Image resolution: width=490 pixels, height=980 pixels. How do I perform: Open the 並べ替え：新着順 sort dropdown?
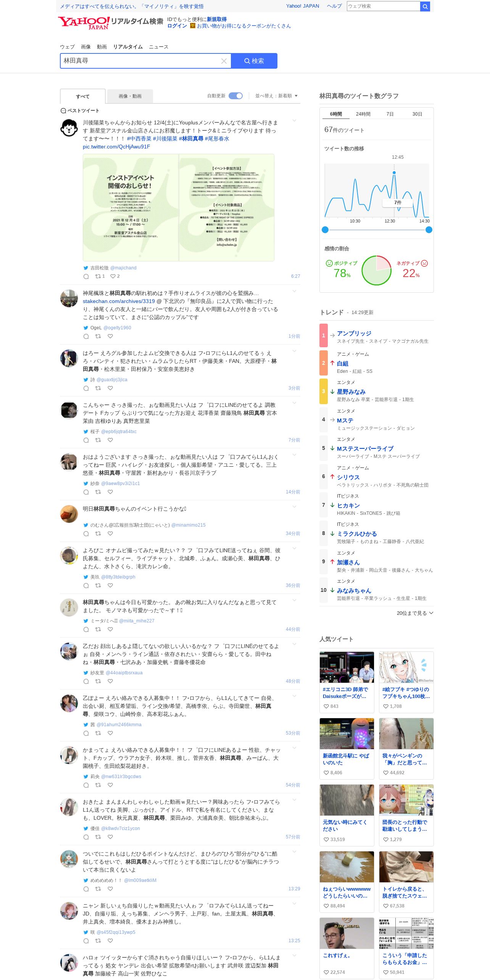(x=276, y=96)
